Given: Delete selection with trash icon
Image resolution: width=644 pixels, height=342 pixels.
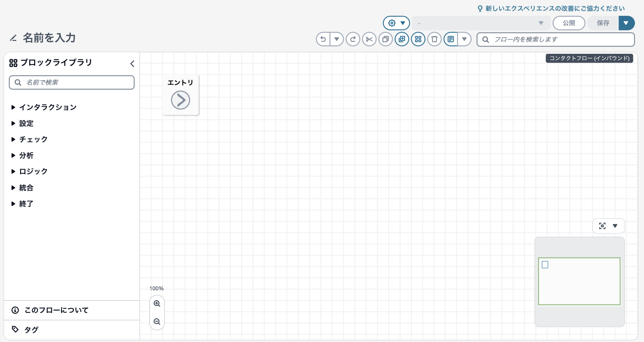Looking at the screenshot, I should [435, 39].
